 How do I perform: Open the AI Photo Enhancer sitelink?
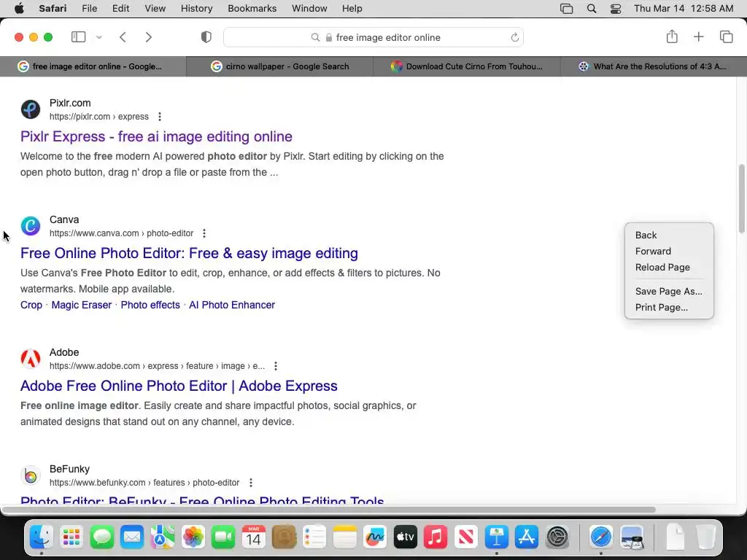[x=232, y=306]
